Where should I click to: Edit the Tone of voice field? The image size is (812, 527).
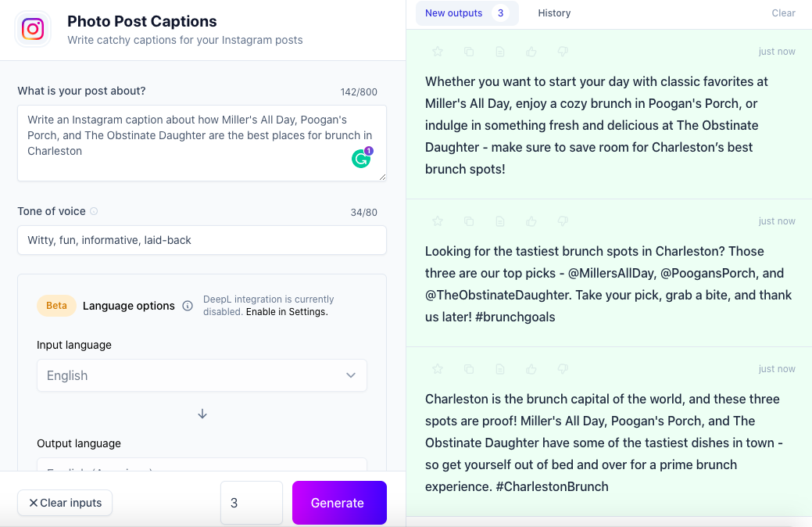click(202, 240)
